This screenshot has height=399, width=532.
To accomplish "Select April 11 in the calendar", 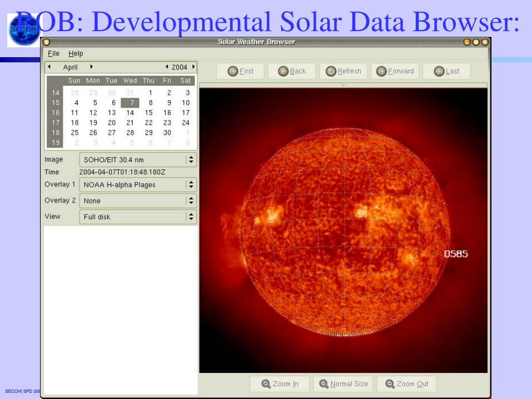I will tap(75, 113).
